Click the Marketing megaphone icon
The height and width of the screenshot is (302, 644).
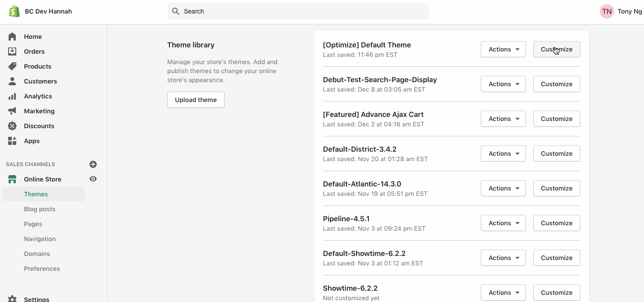[12, 111]
